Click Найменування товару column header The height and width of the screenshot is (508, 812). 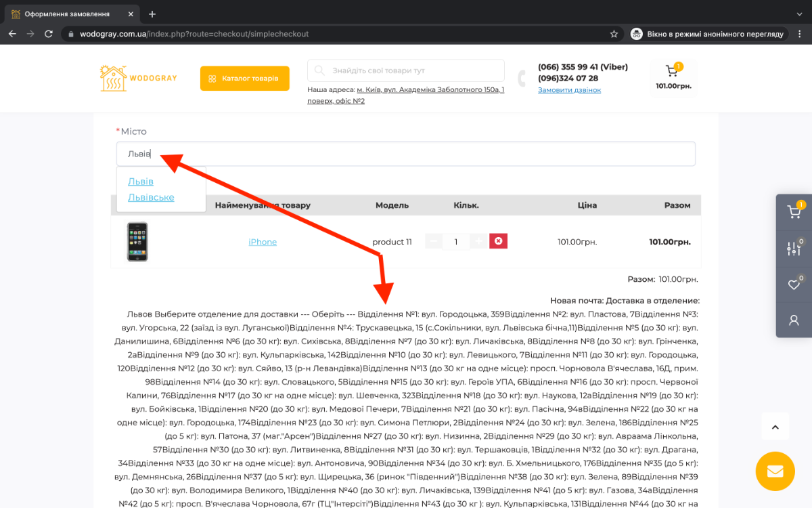coord(263,205)
